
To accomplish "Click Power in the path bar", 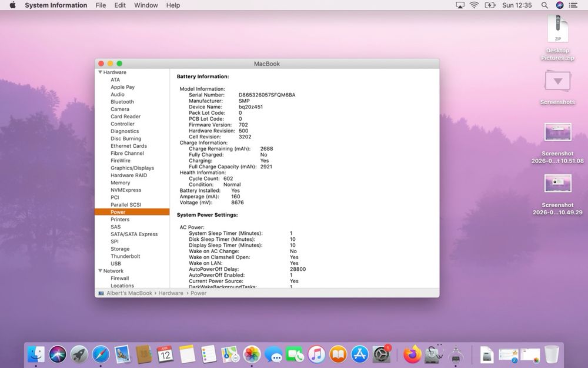I will [x=198, y=293].
